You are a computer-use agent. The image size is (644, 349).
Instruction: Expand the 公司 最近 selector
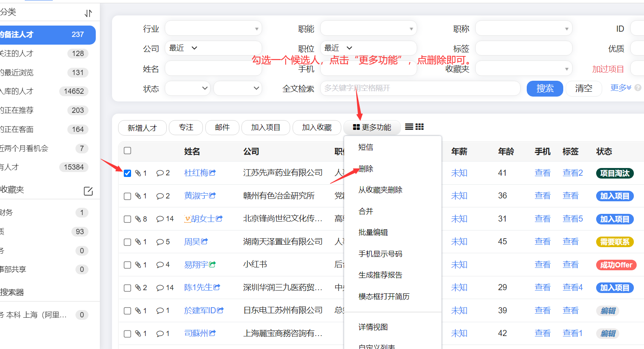coord(183,48)
